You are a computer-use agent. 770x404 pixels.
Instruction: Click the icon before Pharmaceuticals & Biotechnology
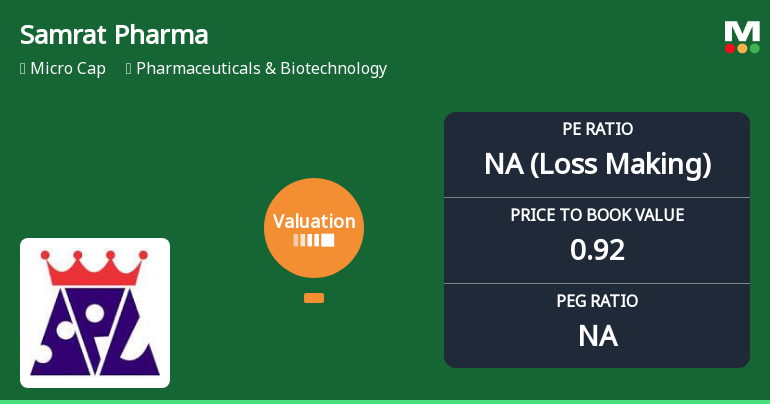pos(129,69)
